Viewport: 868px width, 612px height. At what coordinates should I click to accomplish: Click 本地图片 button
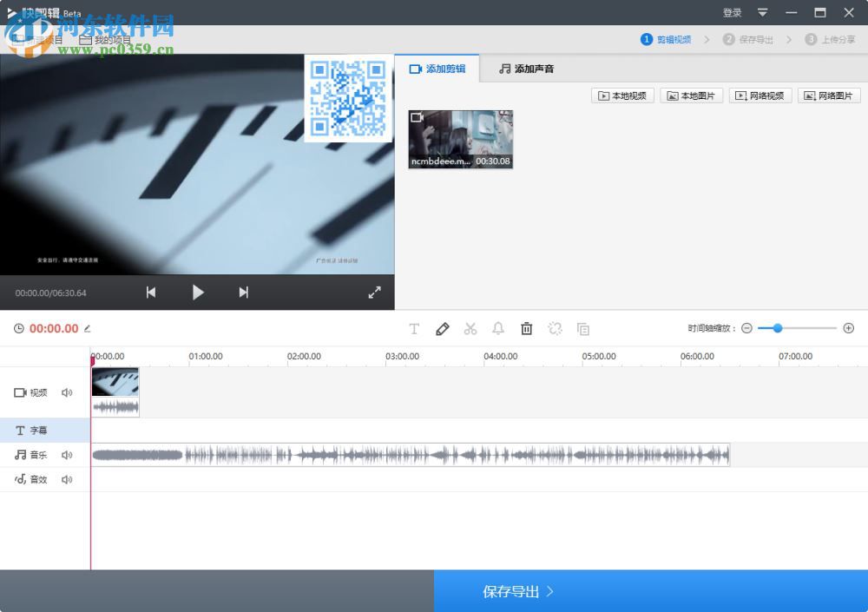coord(692,95)
